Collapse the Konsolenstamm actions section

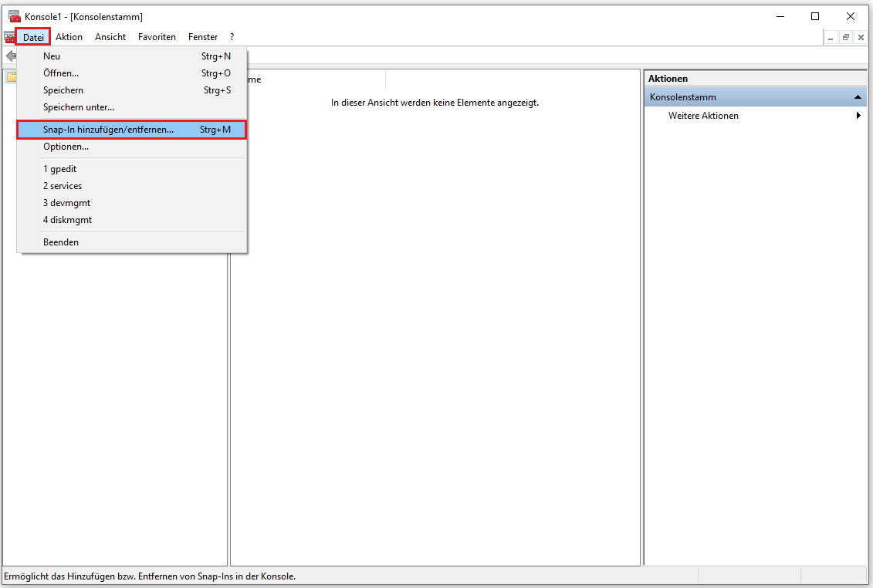click(x=858, y=97)
